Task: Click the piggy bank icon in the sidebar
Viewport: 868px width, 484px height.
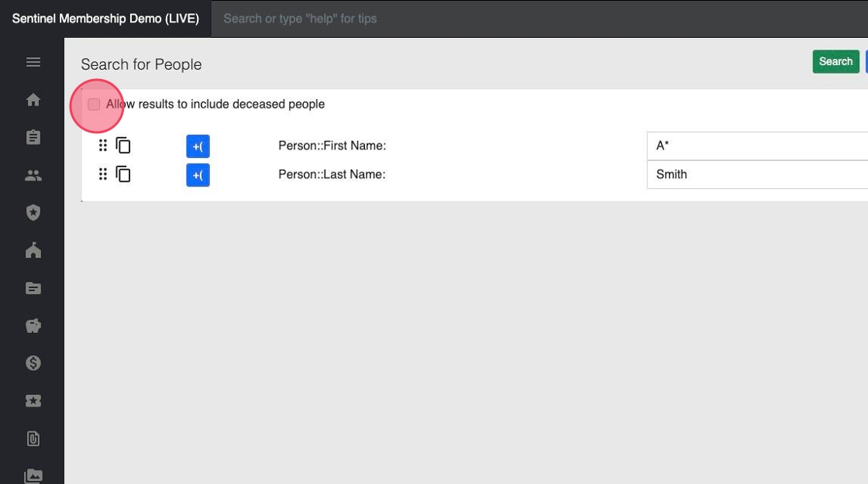Action: click(33, 326)
